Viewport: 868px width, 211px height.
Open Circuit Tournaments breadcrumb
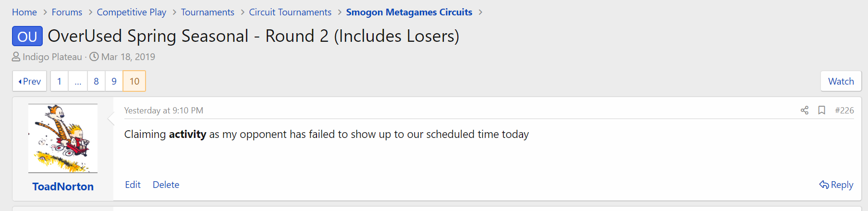[290, 12]
